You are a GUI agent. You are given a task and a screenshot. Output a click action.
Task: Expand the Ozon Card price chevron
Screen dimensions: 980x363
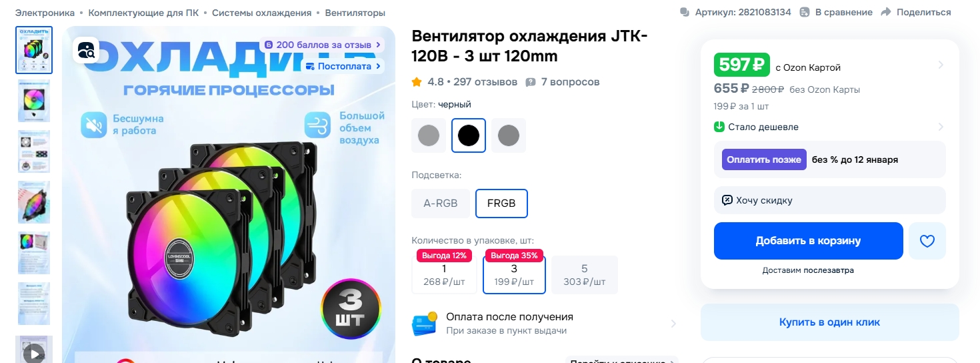click(x=941, y=65)
